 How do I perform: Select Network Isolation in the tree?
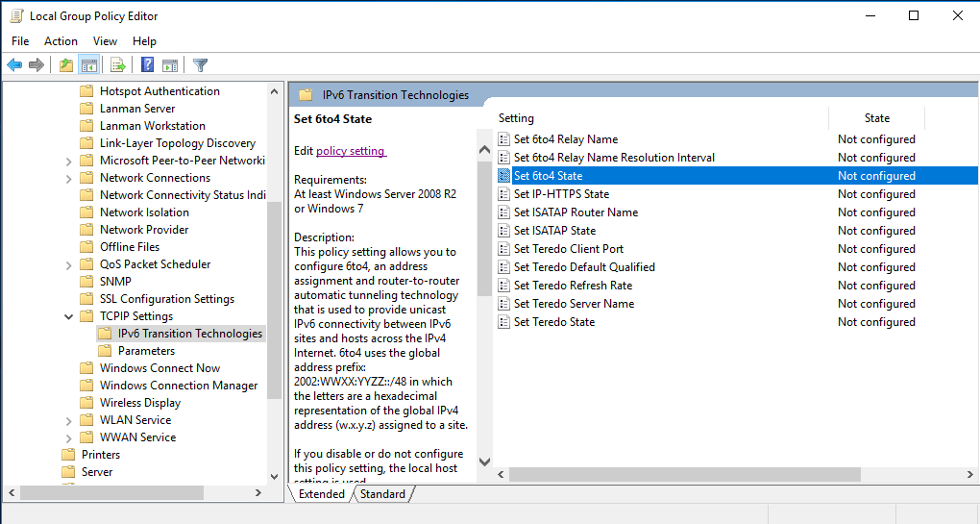pos(144,212)
